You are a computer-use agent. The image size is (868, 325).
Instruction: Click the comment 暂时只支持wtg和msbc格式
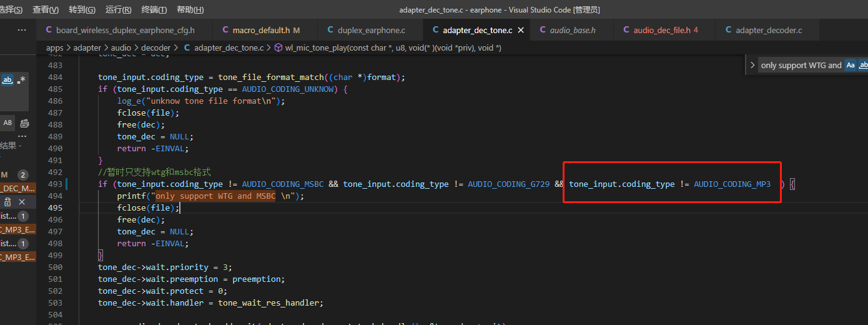(x=154, y=172)
